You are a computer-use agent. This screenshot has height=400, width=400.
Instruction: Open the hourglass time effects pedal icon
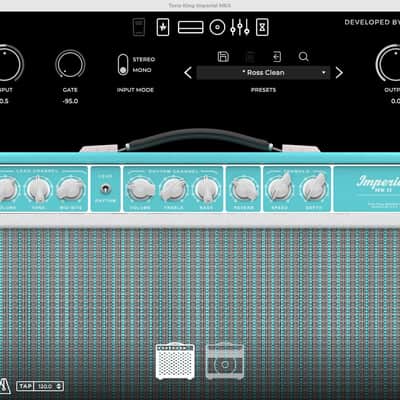[x=262, y=27]
